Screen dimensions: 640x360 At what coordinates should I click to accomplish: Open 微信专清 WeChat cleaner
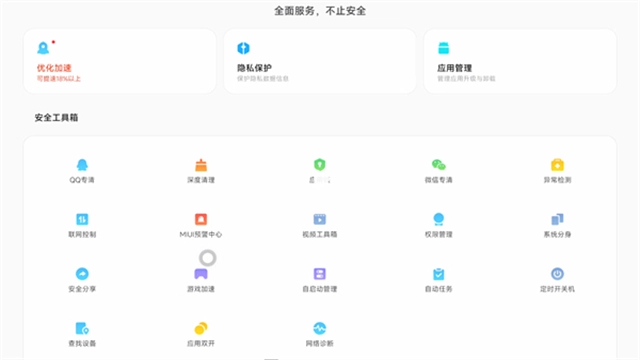coord(439,171)
